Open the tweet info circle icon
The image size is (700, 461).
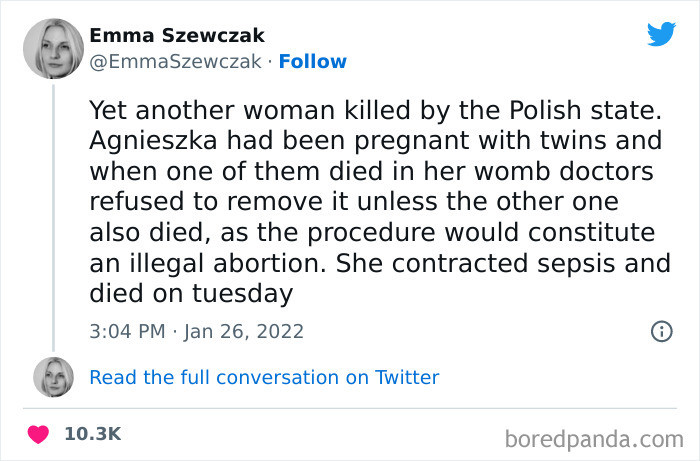point(661,331)
